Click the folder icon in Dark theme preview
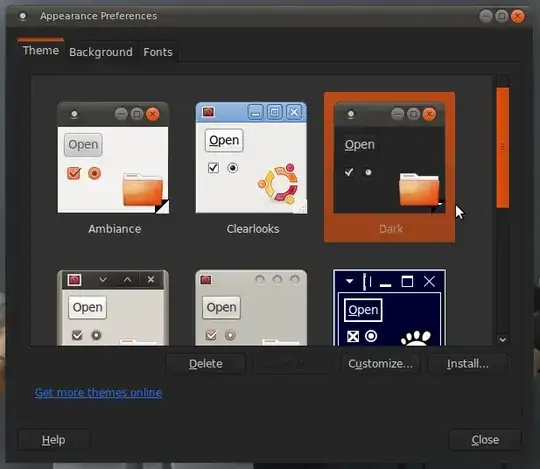540x469 pixels. tap(419, 189)
